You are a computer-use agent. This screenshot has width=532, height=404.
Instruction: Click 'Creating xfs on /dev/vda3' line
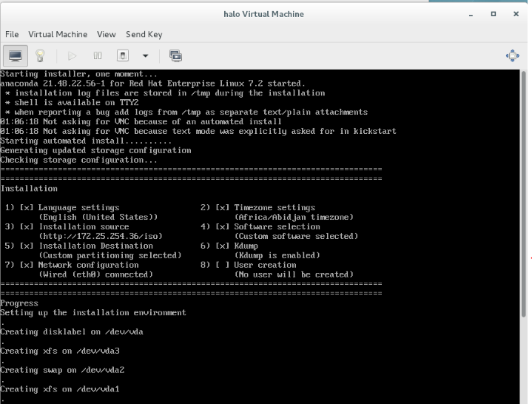[x=60, y=351]
